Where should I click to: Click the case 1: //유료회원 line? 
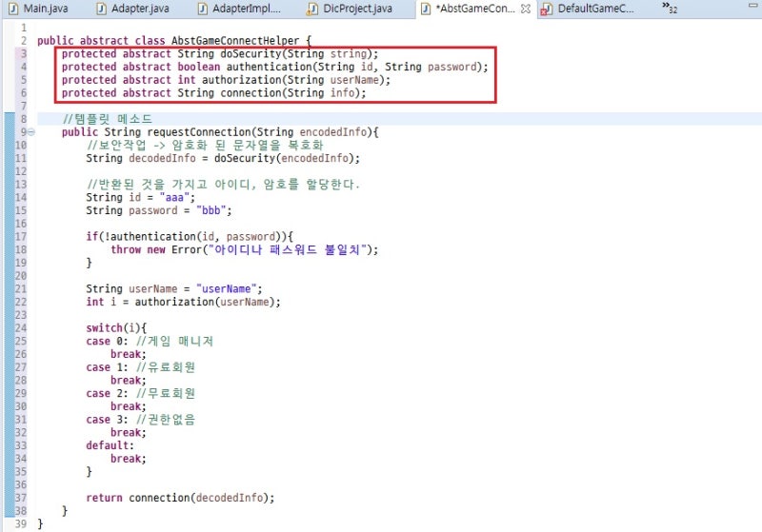point(140,367)
